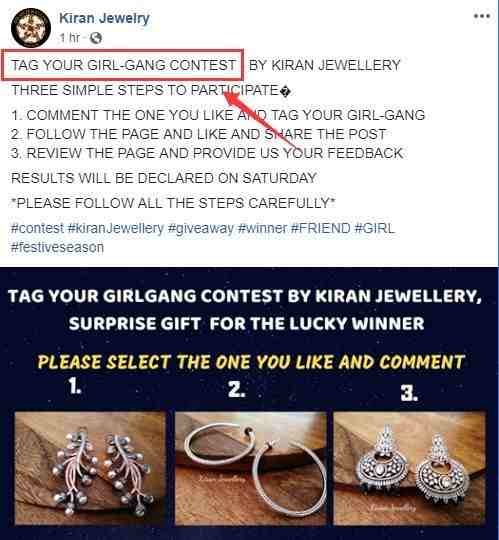Click the public globe privacy icon
499x540 pixels.
coord(96,38)
